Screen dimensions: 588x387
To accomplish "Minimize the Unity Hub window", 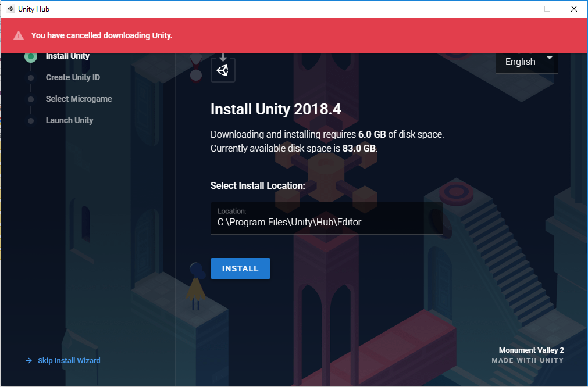I will tap(521, 9).
